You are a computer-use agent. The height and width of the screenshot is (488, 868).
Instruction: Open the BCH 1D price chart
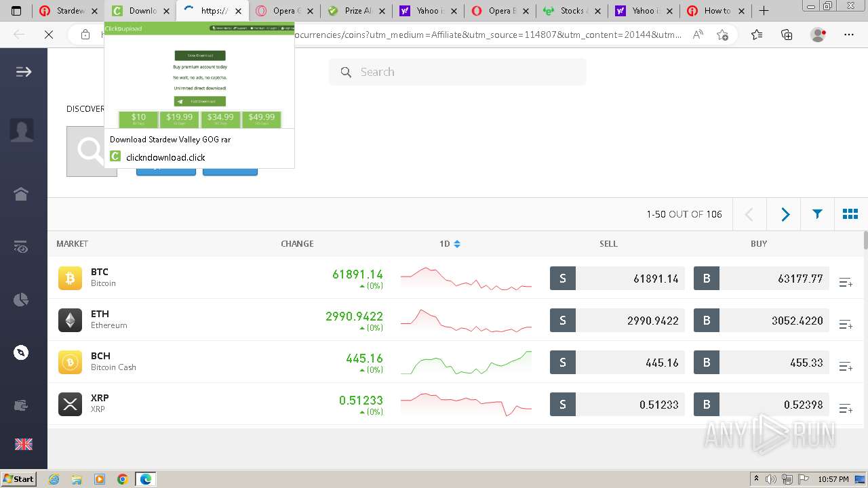coord(466,362)
